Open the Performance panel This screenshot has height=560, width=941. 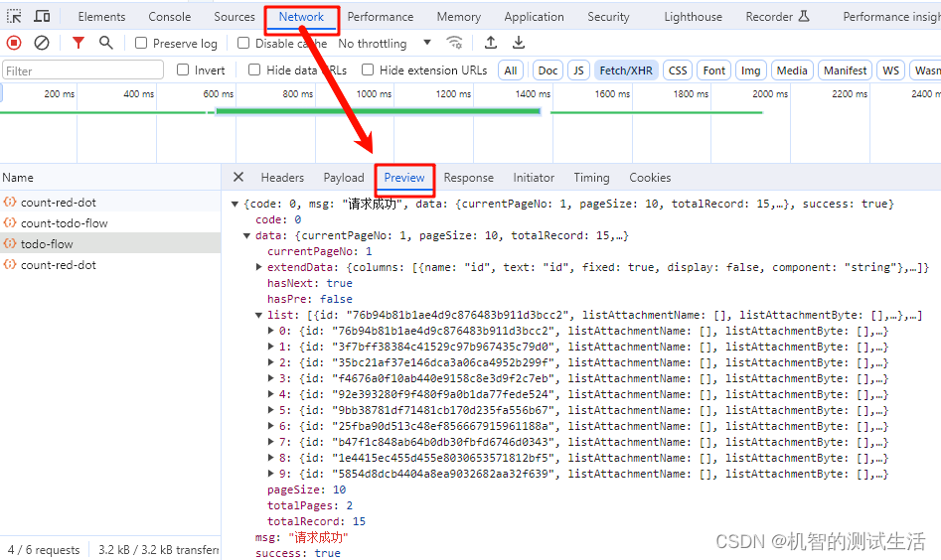pos(381,17)
